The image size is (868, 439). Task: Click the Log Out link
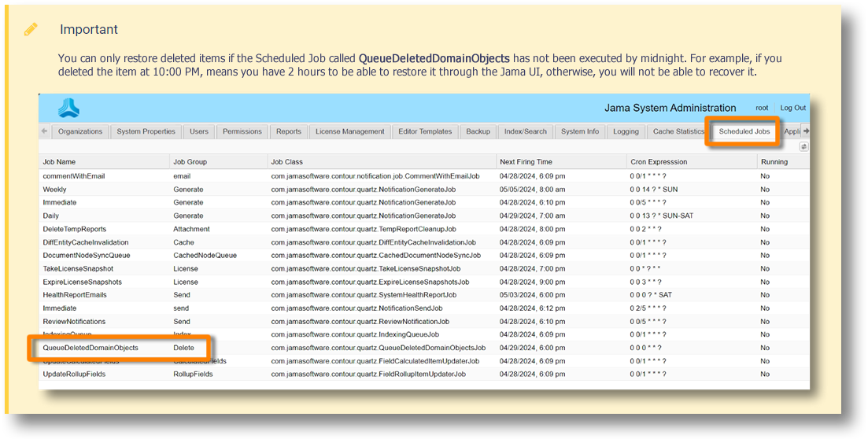(x=792, y=108)
